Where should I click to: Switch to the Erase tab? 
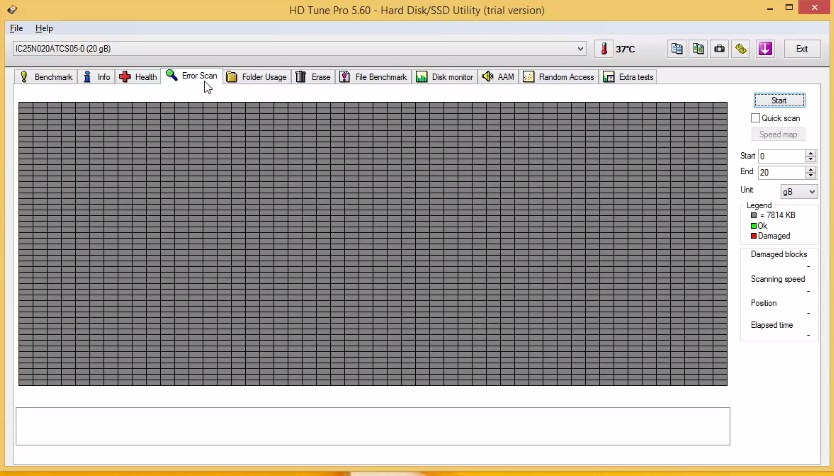pyautogui.click(x=313, y=77)
